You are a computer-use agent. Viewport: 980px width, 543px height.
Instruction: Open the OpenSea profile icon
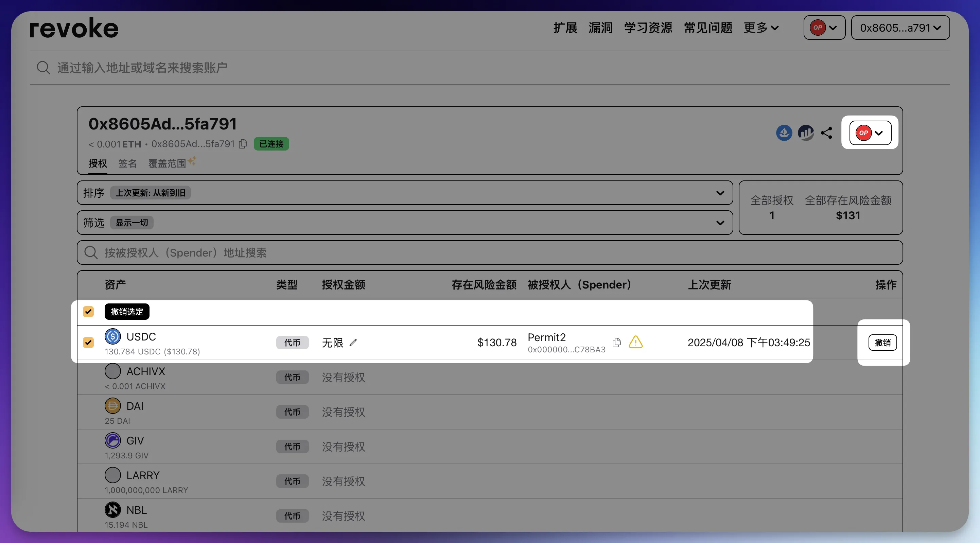click(784, 133)
